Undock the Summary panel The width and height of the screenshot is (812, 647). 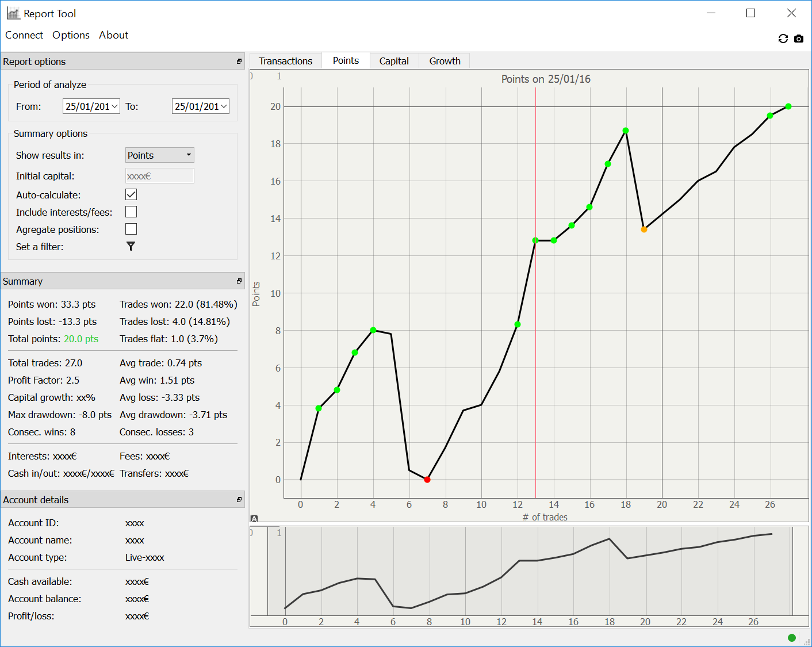pyautogui.click(x=239, y=281)
